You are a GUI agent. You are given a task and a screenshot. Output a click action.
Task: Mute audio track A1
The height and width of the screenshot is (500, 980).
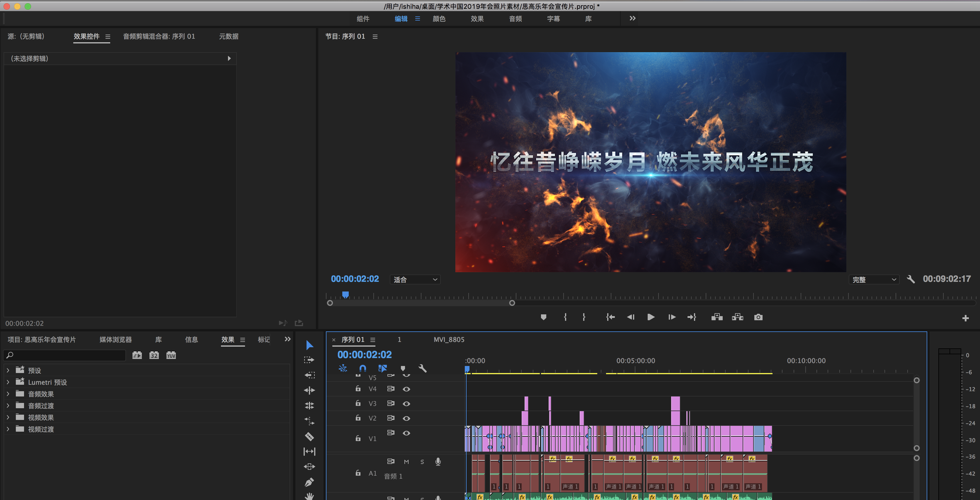pyautogui.click(x=406, y=462)
